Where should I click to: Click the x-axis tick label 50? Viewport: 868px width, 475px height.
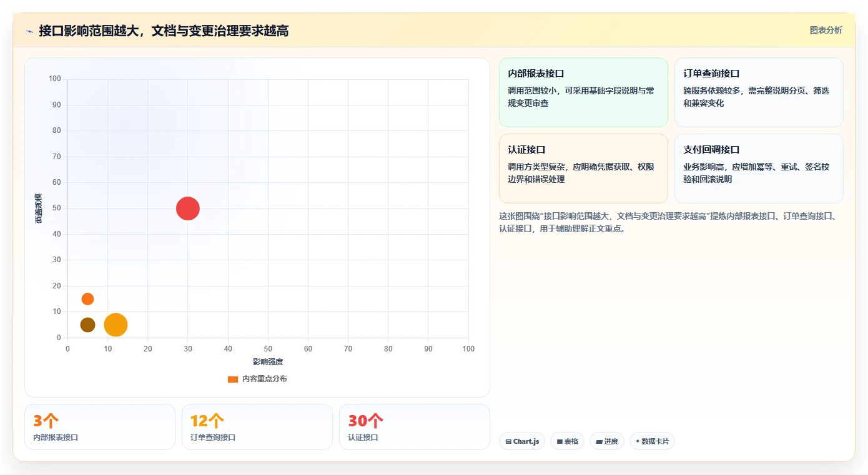tap(268, 349)
